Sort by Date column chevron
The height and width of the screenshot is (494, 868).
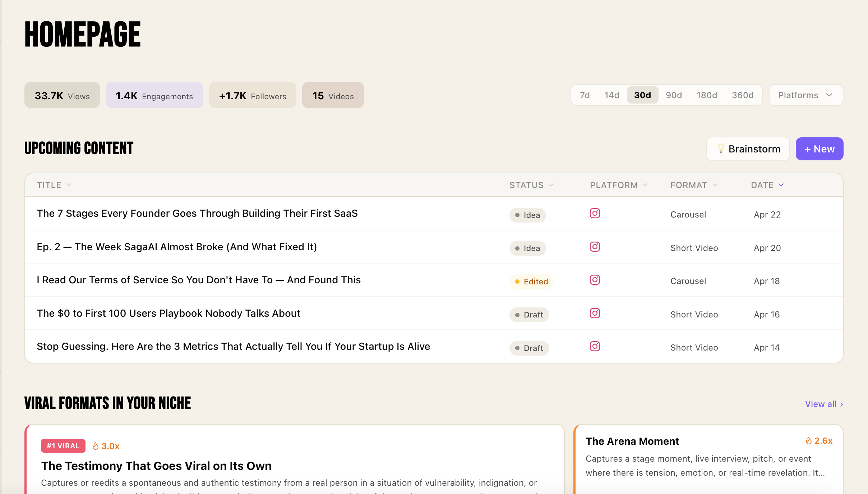781,185
